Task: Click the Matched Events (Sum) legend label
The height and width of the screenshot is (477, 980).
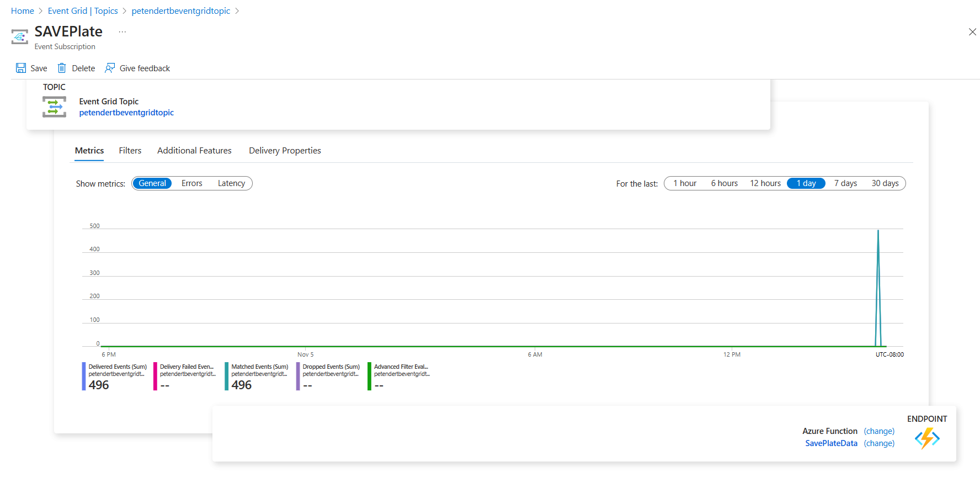Action: tap(260, 367)
